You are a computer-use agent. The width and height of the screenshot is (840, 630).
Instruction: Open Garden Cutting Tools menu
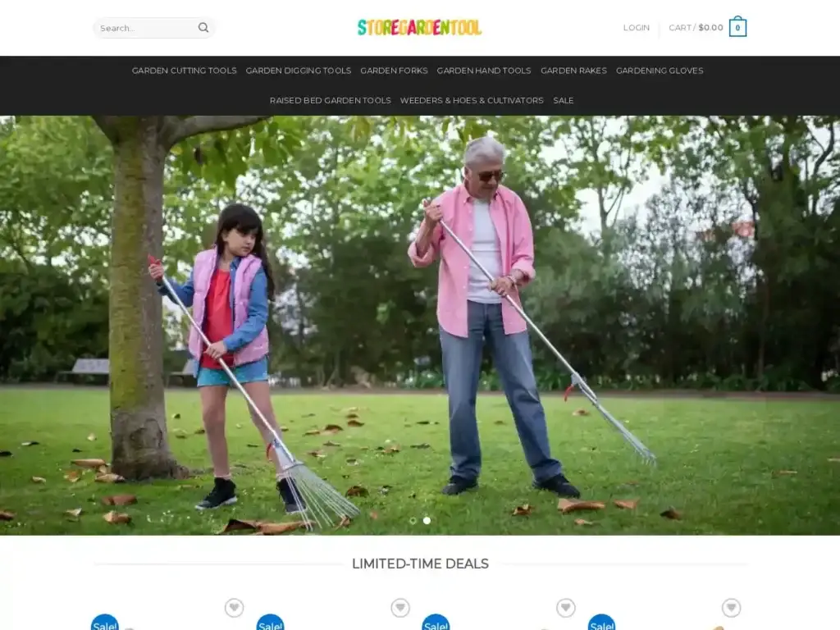(x=184, y=71)
